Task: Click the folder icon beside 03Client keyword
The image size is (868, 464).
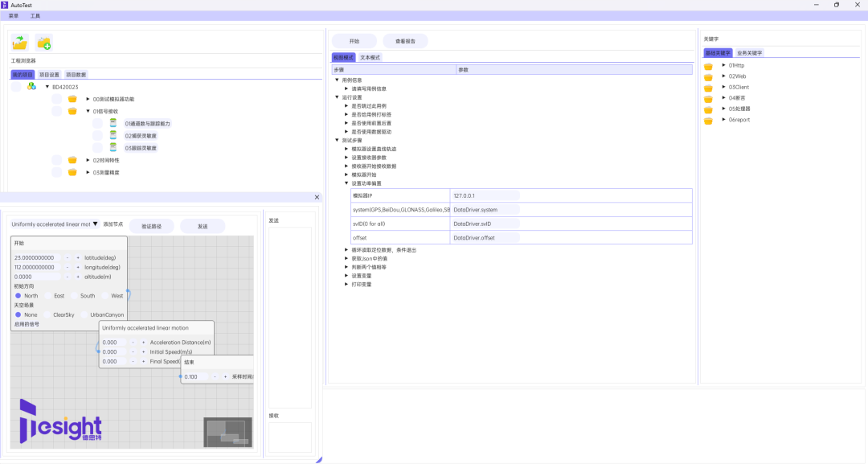Action: click(x=708, y=88)
